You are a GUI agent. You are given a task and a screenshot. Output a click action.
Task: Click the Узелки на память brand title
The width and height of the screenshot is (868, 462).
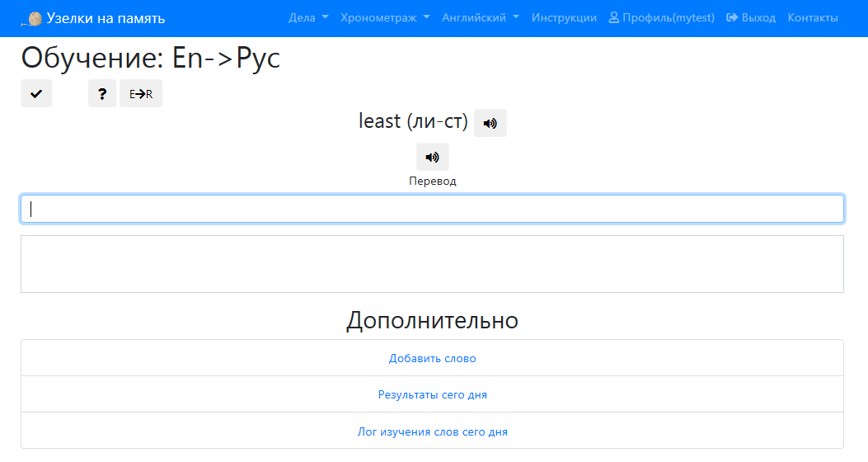[x=106, y=18]
